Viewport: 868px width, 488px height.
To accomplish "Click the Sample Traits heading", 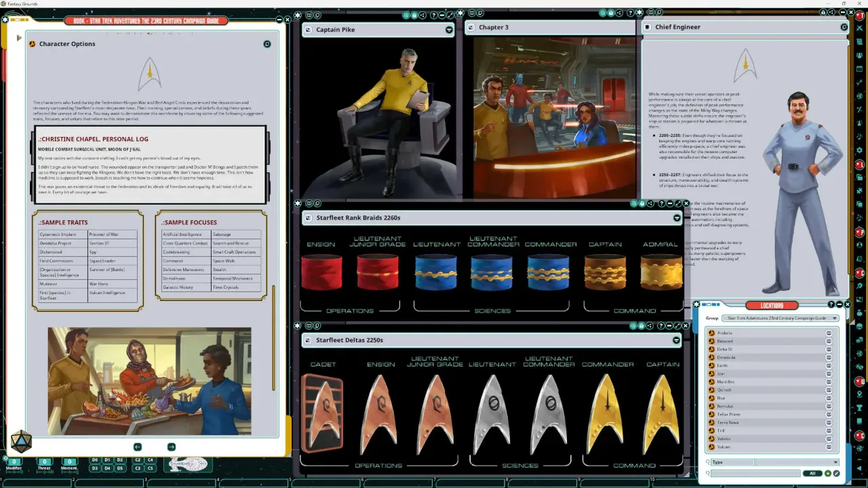I will [x=63, y=222].
